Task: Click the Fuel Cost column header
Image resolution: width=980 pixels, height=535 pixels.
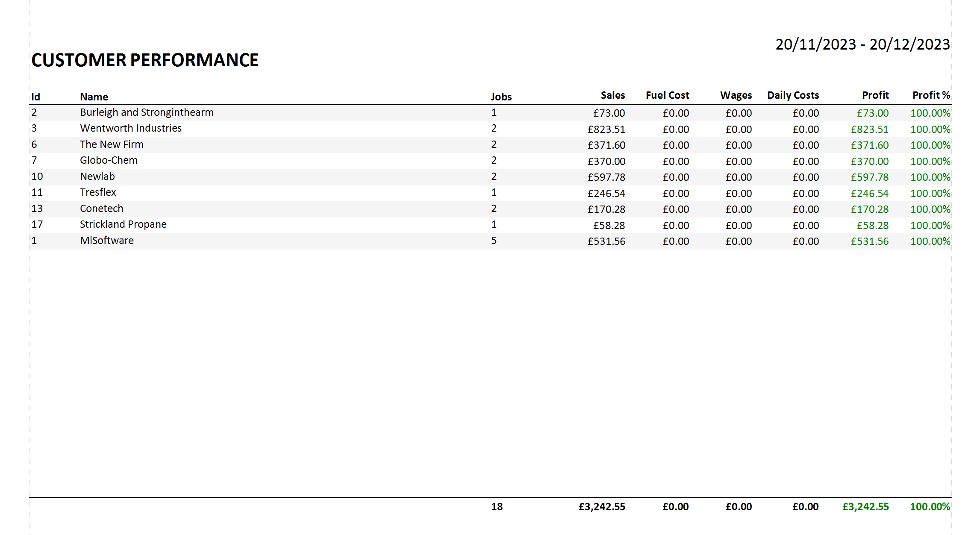Action: (x=667, y=95)
